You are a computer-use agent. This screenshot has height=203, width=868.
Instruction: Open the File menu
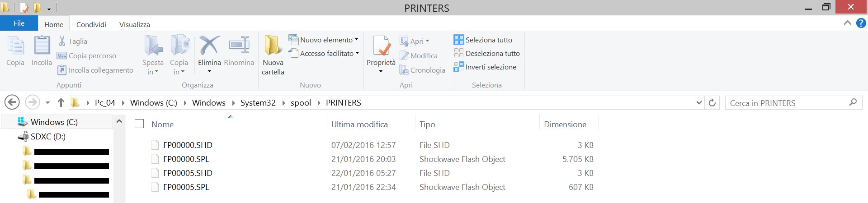click(19, 23)
